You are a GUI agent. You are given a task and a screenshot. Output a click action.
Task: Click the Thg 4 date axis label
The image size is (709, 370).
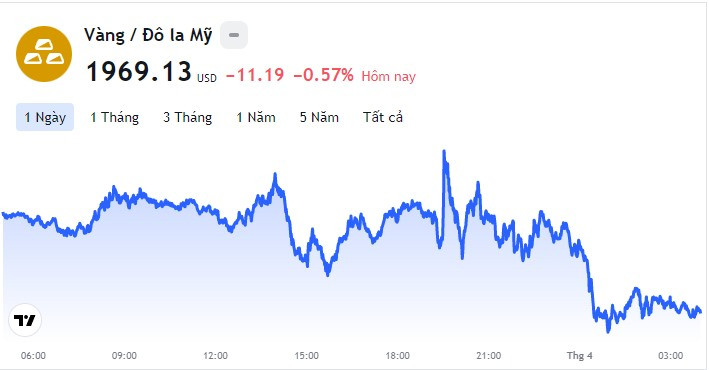[x=580, y=356]
